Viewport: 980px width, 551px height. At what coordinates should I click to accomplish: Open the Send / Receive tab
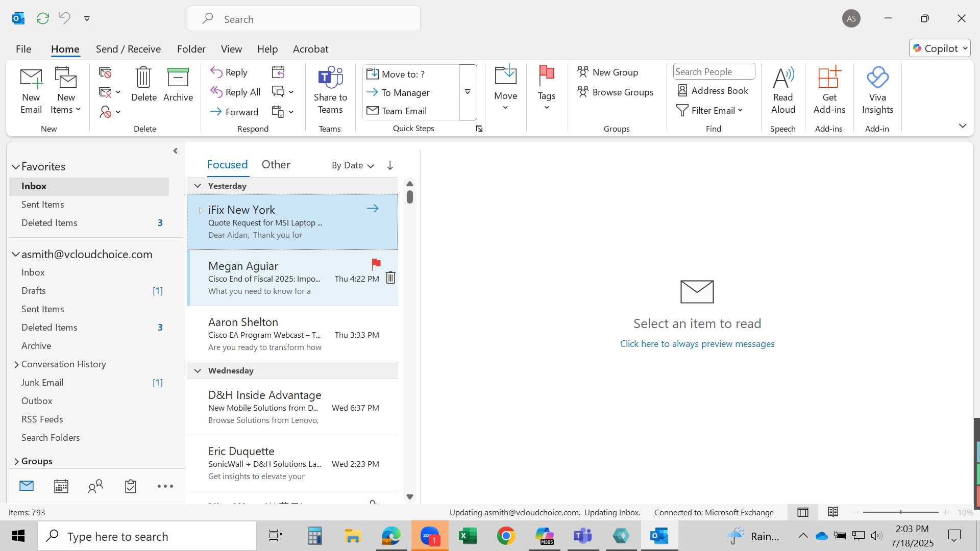tap(128, 49)
